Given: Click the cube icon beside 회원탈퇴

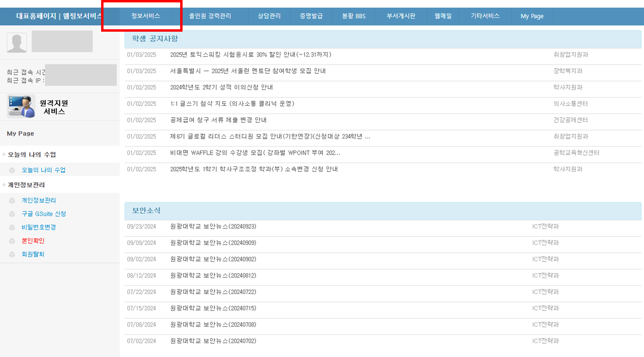Looking at the screenshot, I should pyautogui.click(x=12, y=254).
